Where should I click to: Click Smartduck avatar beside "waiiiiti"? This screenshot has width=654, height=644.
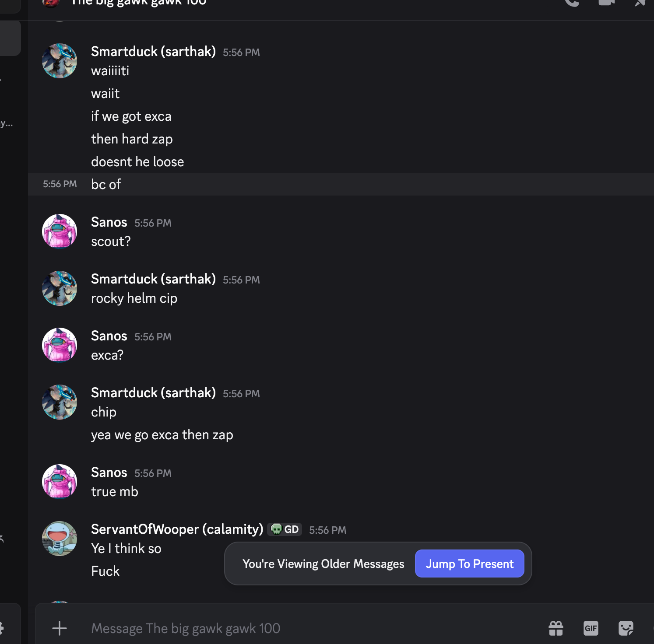tap(60, 61)
